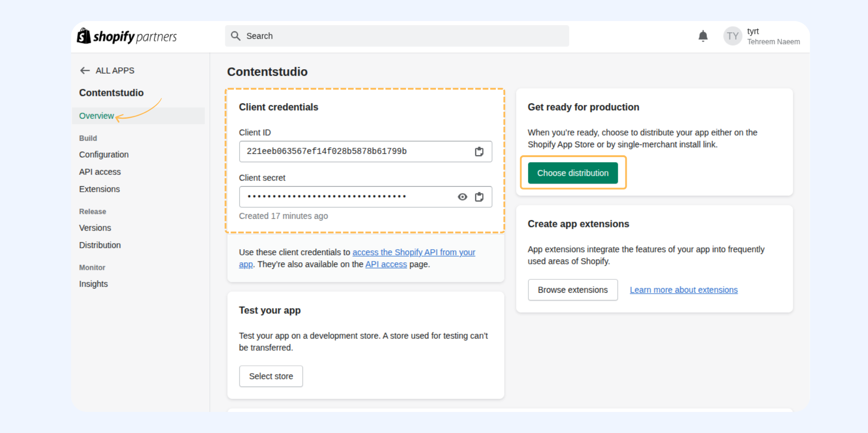868x433 pixels.
Task: Click the Tehreem Naeem account name
Action: (x=774, y=42)
